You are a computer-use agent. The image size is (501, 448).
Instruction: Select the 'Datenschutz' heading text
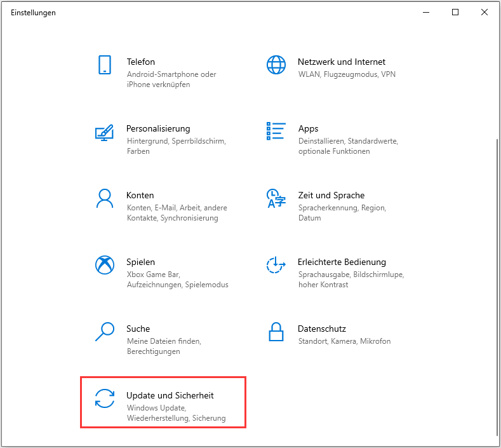pos(321,329)
